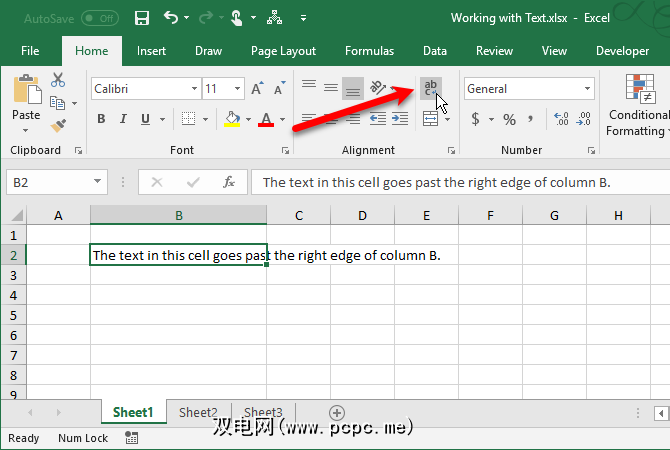Image resolution: width=670 pixels, height=450 pixels.
Task: Expand the General number format dropdown
Action: (587, 89)
